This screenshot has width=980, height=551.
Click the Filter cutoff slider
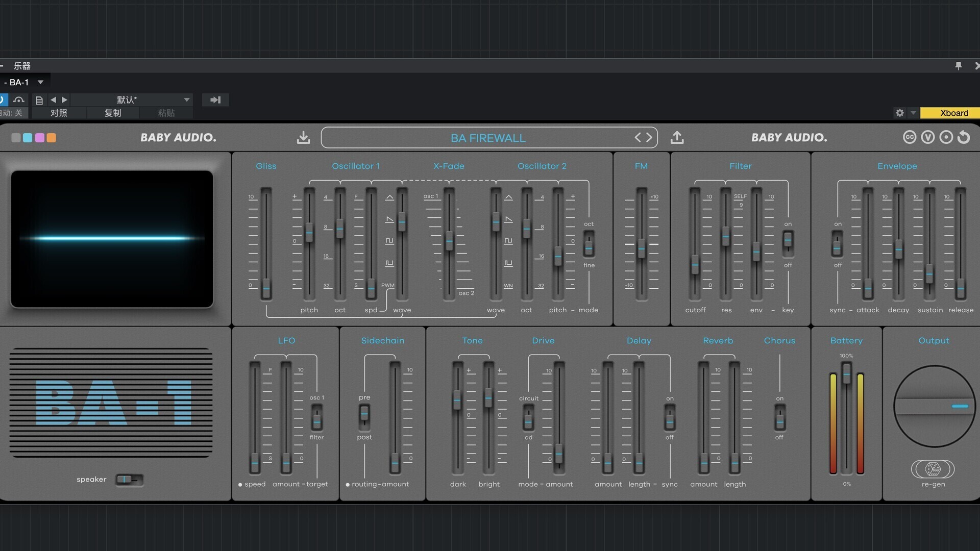tap(695, 244)
